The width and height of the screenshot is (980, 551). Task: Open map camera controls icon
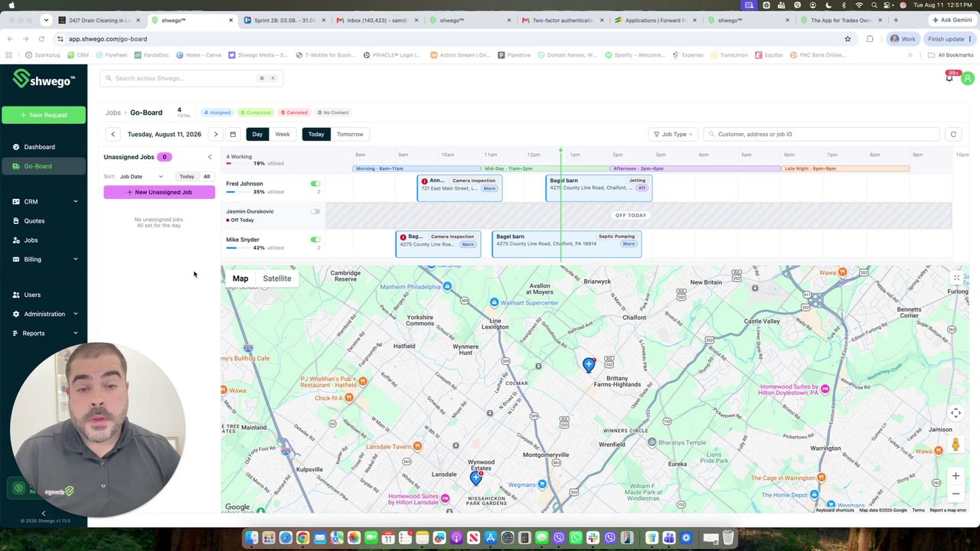pyautogui.click(x=955, y=413)
